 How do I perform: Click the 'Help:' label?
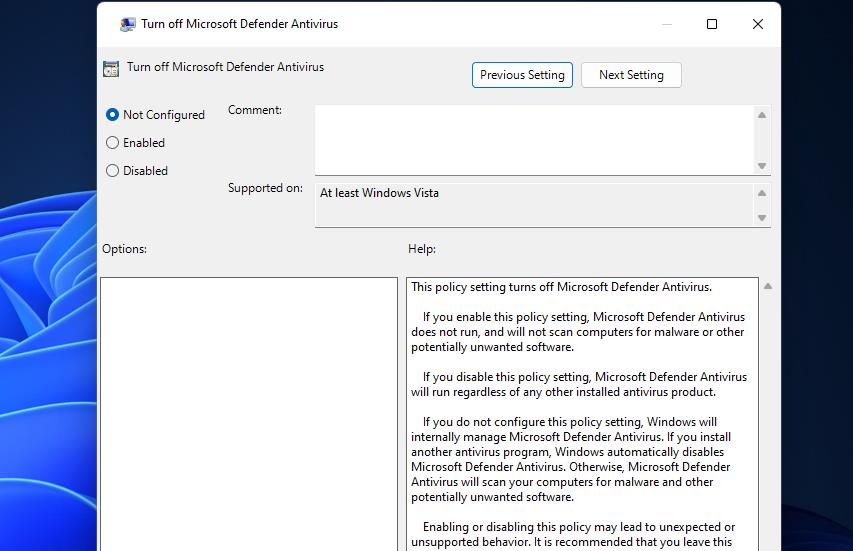[x=422, y=249]
